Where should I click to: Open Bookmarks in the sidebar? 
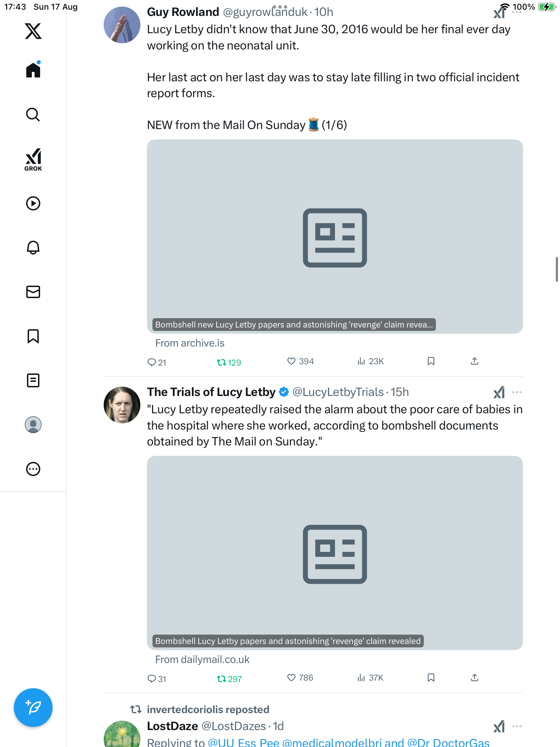33,336
